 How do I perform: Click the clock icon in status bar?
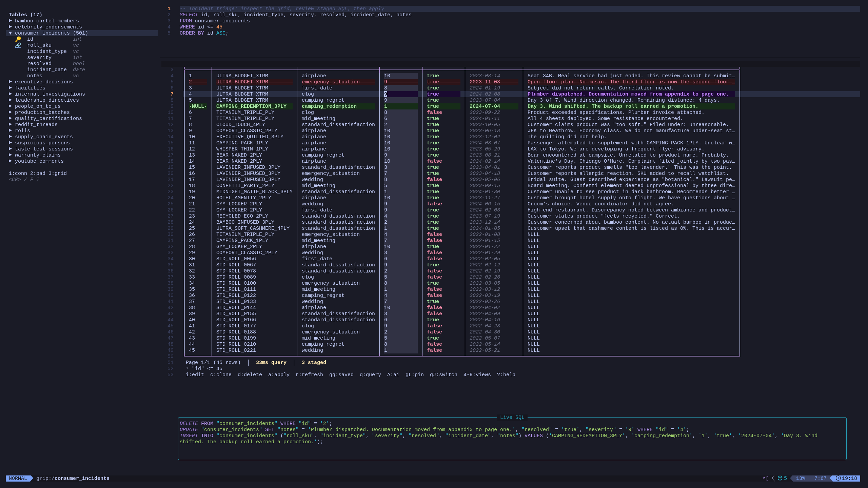click(838, 479)
